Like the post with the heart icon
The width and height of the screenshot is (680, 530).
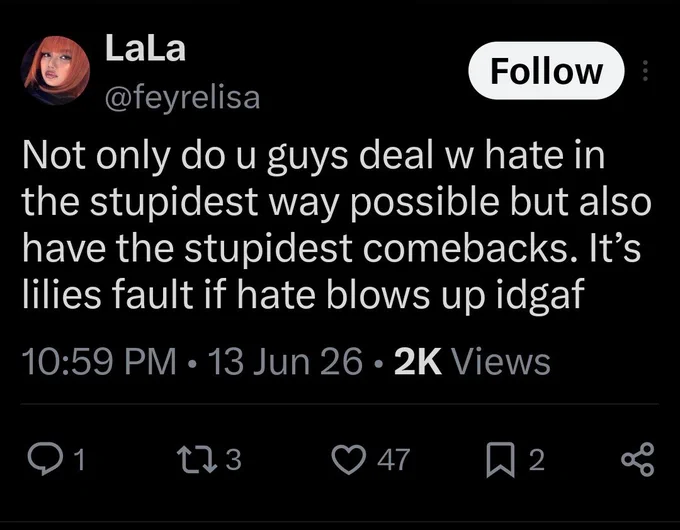point(349,460)
